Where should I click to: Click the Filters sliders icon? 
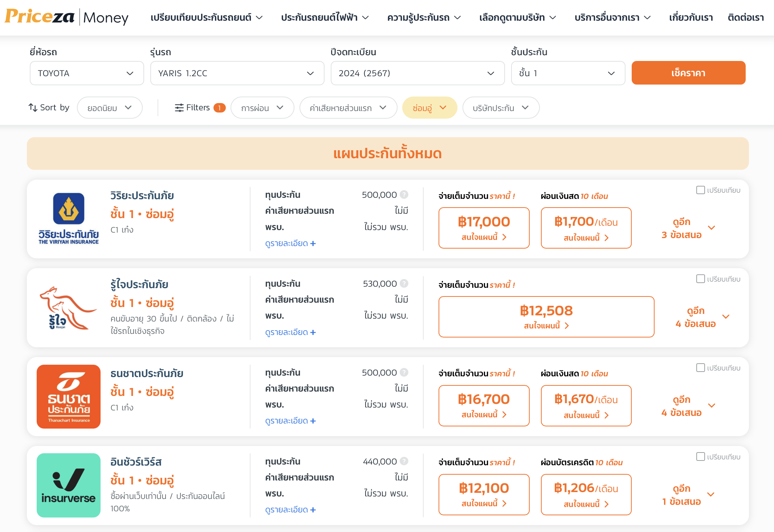(x=179, y=108)
